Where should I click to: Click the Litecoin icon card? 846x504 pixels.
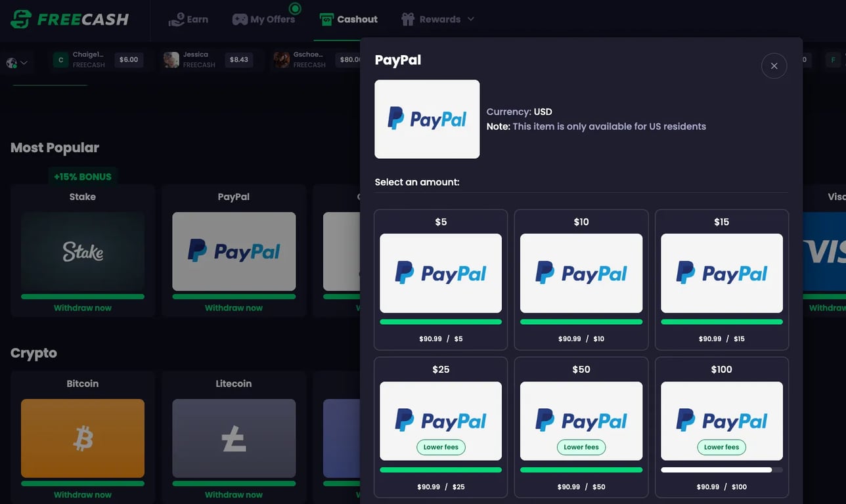coord(234,438)
